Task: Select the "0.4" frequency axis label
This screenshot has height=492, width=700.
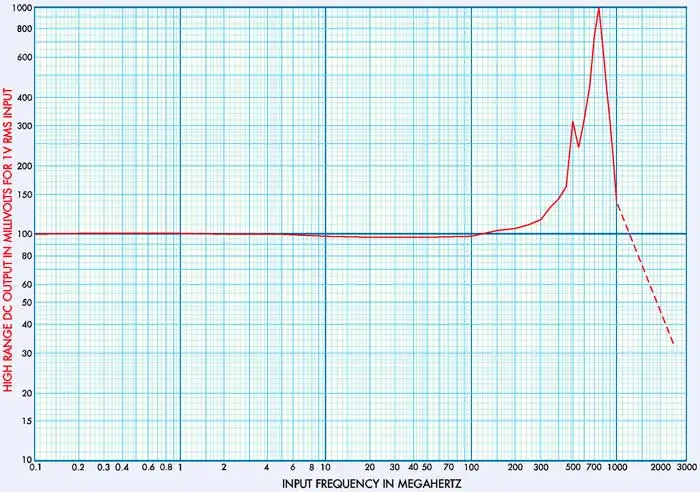Action: [x=122, y=467]
